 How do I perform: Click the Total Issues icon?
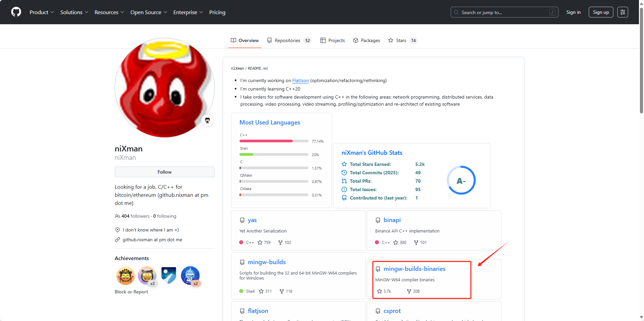pos(344,189)
